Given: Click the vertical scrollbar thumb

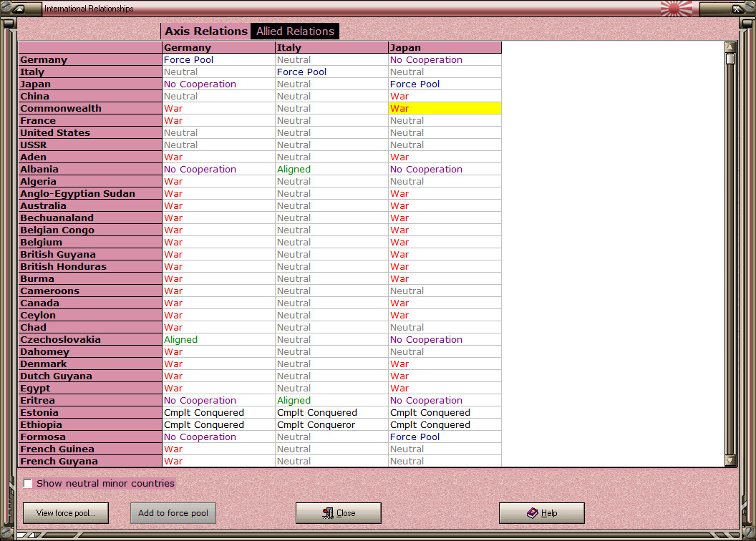Looking at the screenshot, I should pyautogui.click(x=730, y=59).
